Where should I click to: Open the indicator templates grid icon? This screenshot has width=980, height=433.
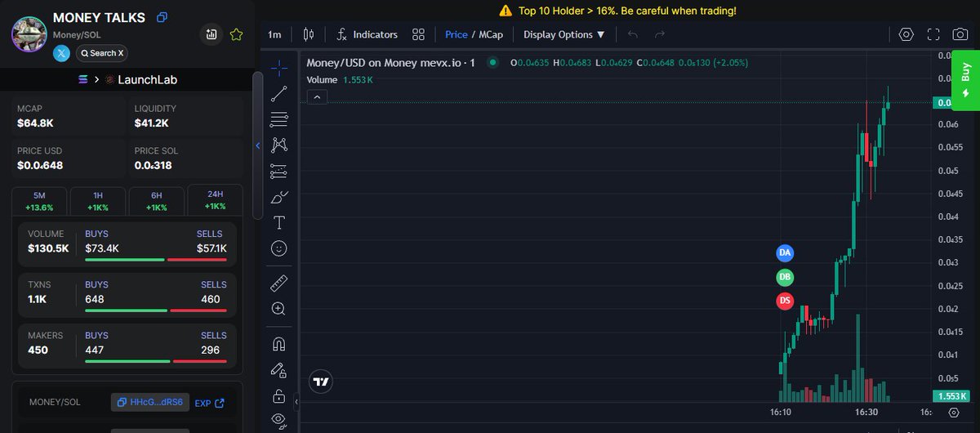pos(419,34)
